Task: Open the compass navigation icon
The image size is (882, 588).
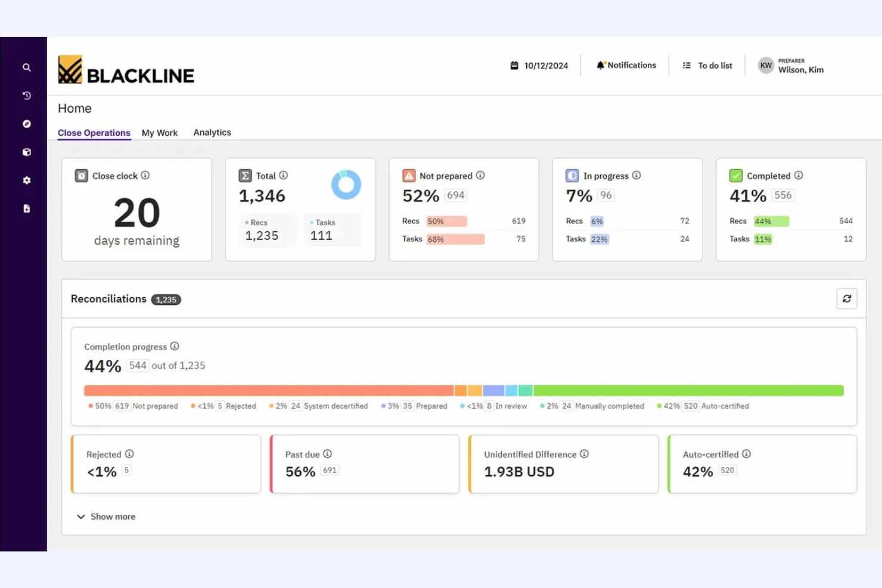Action: coord(26,123)
